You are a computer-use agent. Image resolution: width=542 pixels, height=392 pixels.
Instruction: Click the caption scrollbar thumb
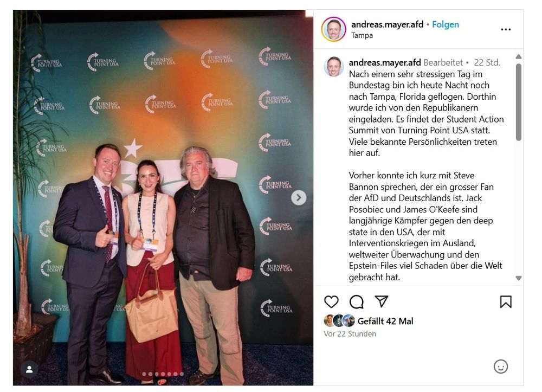point(519,102)
